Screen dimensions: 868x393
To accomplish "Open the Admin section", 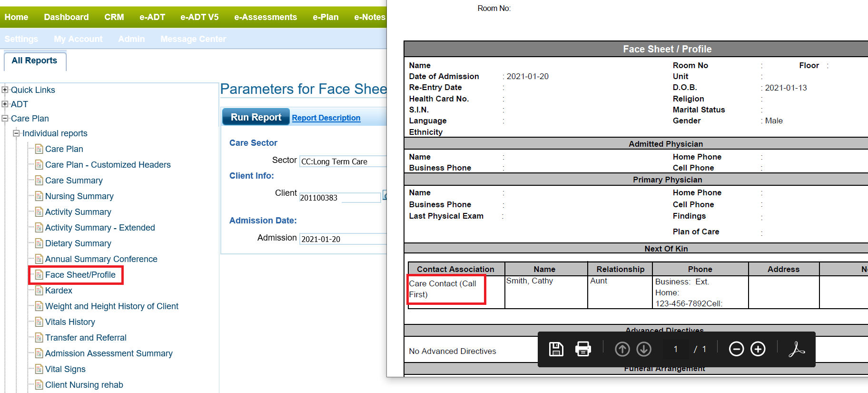I will point(131,39).
